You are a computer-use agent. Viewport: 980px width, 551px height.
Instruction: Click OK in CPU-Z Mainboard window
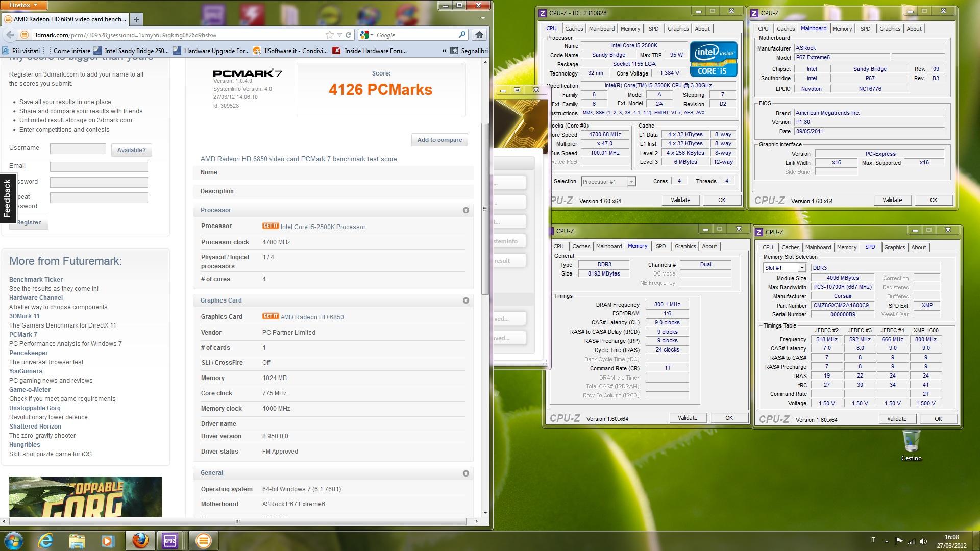[933, 200]
